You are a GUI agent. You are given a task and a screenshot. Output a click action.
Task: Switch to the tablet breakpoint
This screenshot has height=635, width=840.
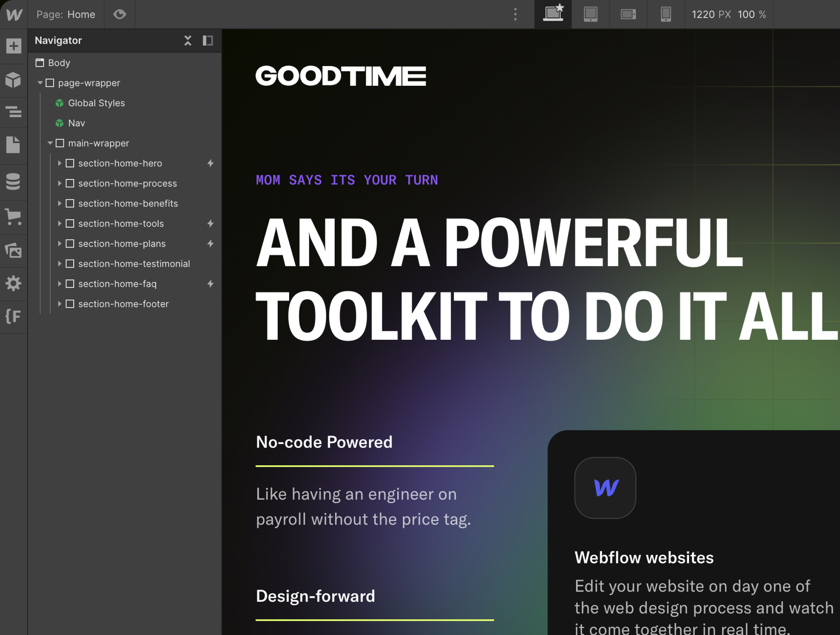click(x=590, y=14)
